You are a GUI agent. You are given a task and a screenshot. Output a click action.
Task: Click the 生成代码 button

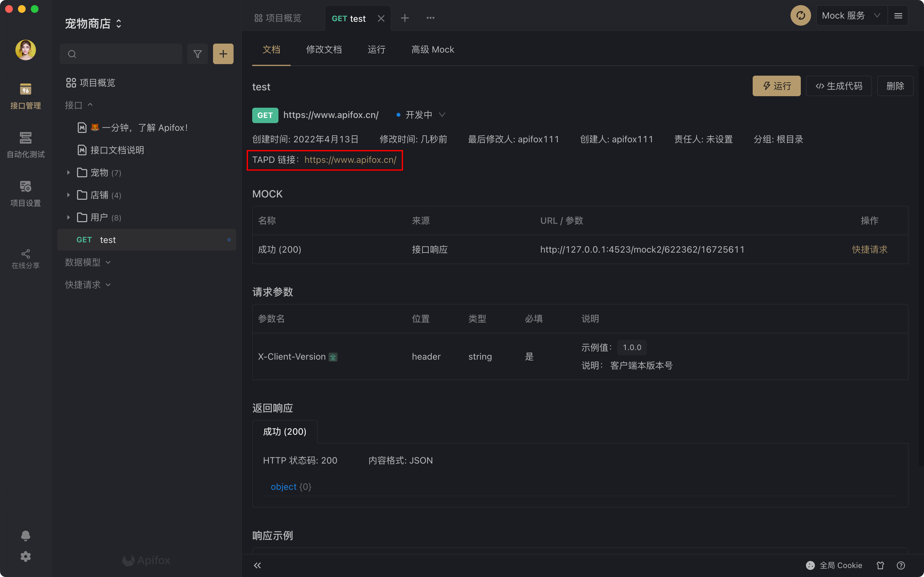[838, 86]
